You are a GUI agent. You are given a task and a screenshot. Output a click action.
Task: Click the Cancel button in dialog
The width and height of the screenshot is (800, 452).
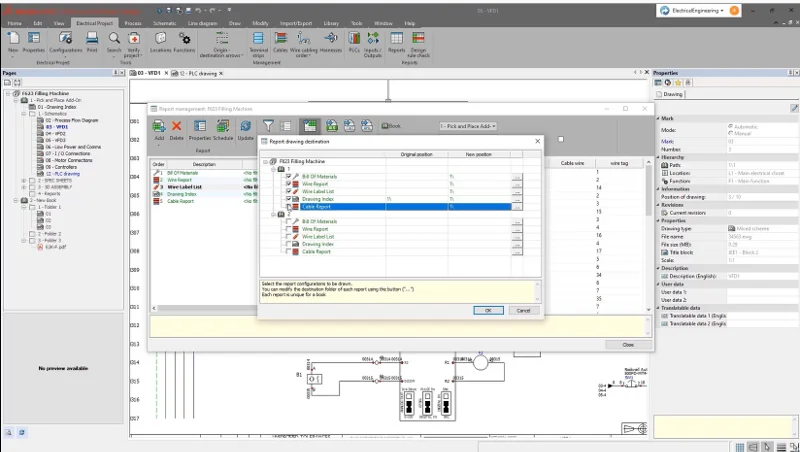[x=522, y=310]
